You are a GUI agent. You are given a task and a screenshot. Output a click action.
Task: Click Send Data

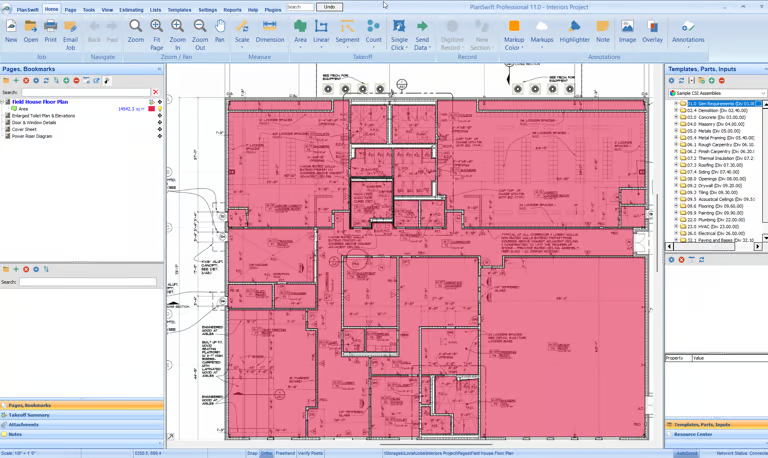tap(422, 35)
